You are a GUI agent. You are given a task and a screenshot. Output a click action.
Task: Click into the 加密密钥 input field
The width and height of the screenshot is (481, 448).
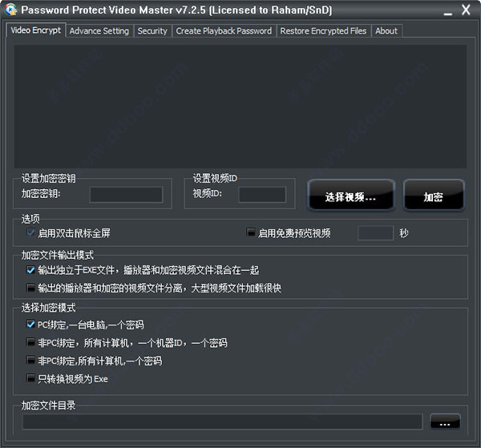pos(126,195)
